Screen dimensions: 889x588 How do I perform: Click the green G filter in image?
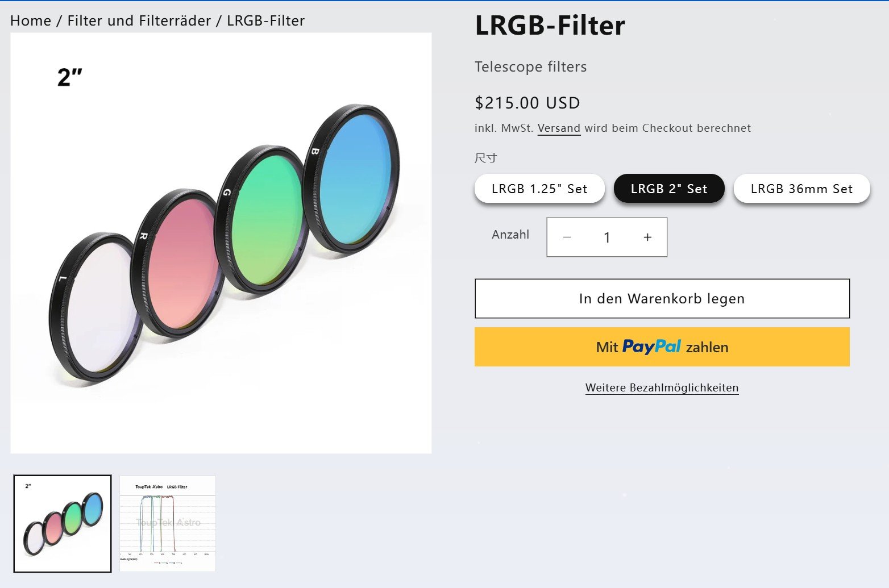click(263, 220)
